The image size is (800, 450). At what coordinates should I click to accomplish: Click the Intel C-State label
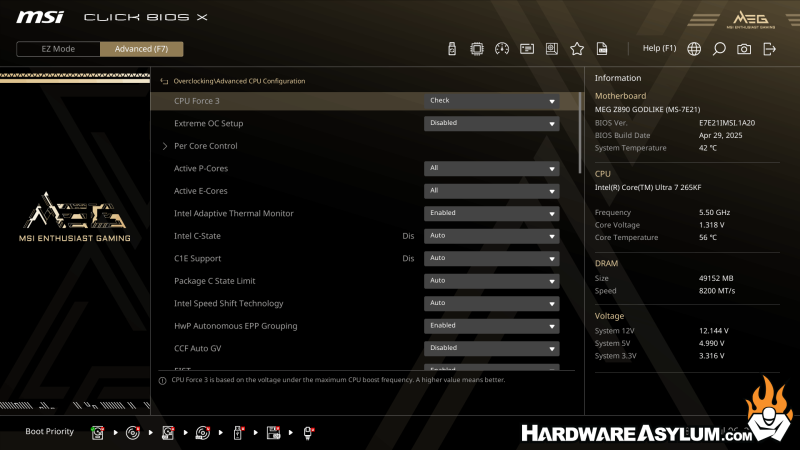(x=197, y=236)
